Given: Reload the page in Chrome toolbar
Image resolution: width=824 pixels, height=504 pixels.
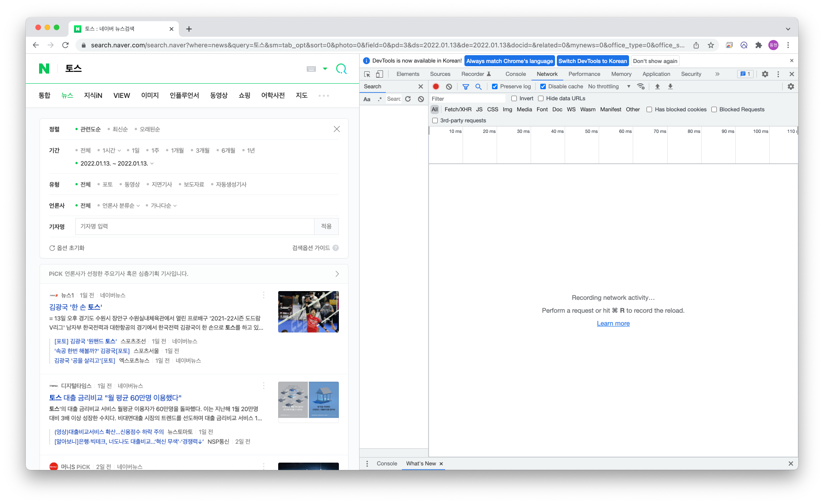Looking at the screenshot, I should tap(65, 45).
